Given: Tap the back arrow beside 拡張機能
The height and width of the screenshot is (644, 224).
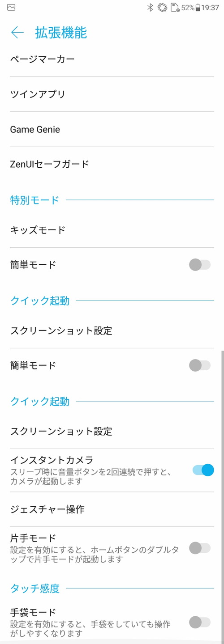Looking at the screenshot, I should pos(17,33).
